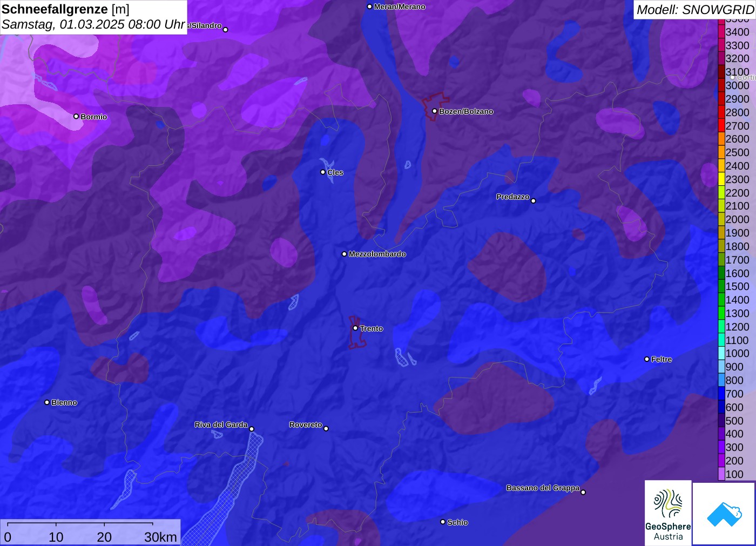Click the Schio marker dot

[x=443, y=522]
